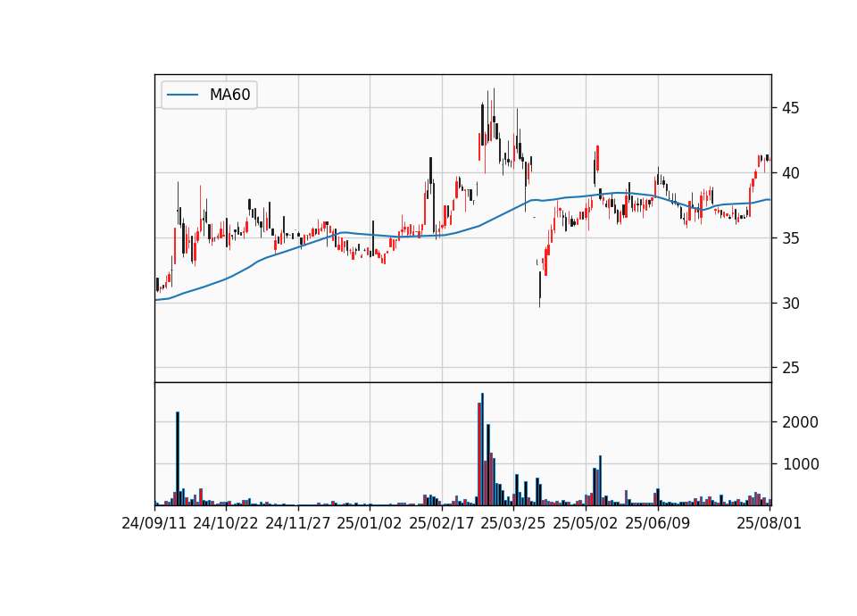Click the lowest candlestick near price 30
Screen dimensions: 857x616
tap(539, 289)
